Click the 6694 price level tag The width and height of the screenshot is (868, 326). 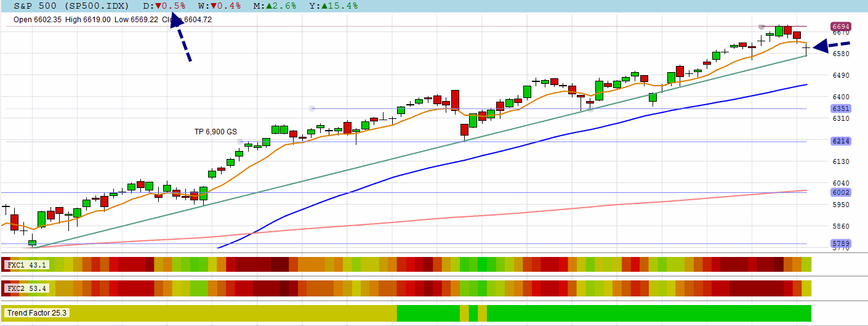click(x=841, y=27)
